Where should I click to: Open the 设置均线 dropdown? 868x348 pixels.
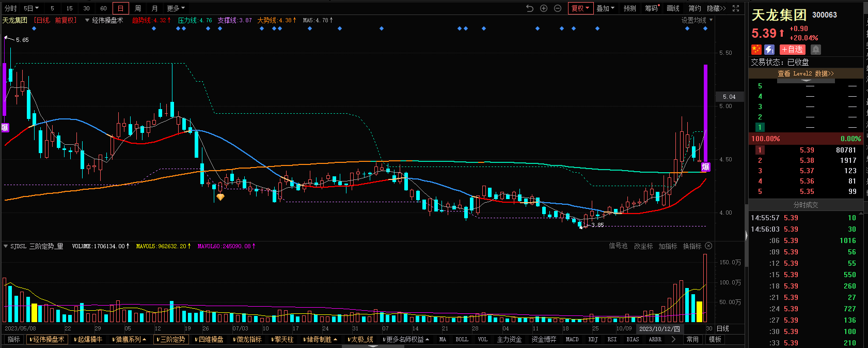(x=697, y=20)
